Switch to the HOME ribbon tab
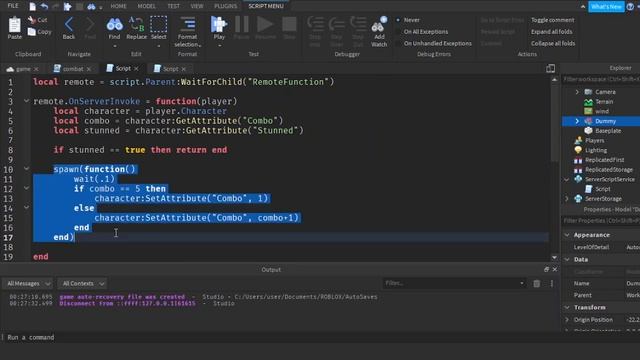The width and height of the screenshot is (640, 360). [118, 6]
